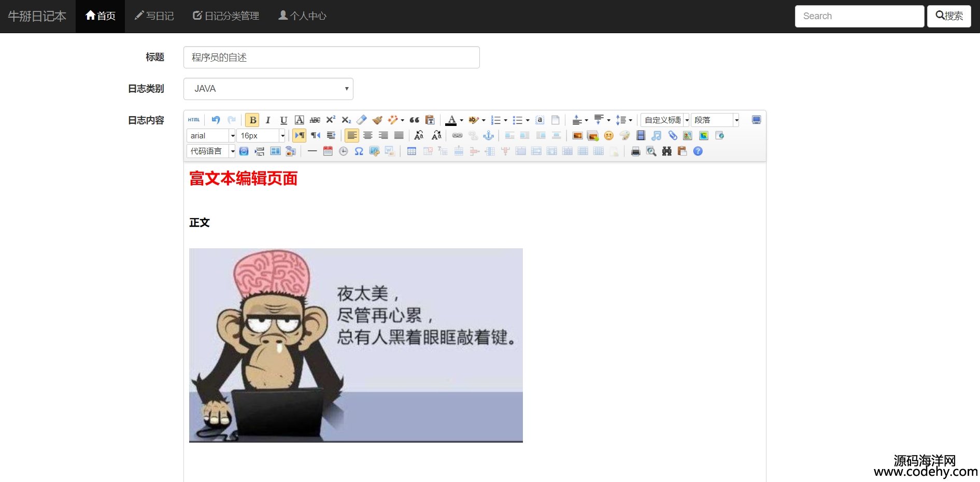The image size is (980, 482).
Task: Open the 写日记 tab
Action: 154,16
